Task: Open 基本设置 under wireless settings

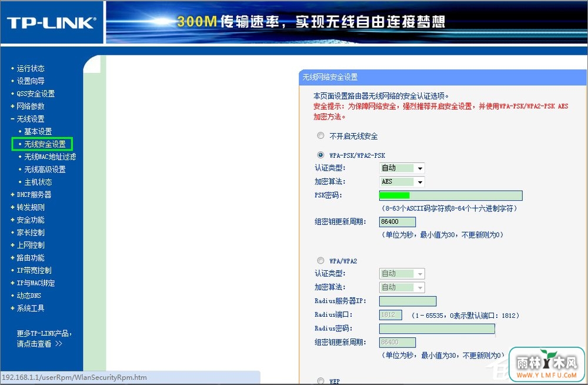Action: coord(38,131)
